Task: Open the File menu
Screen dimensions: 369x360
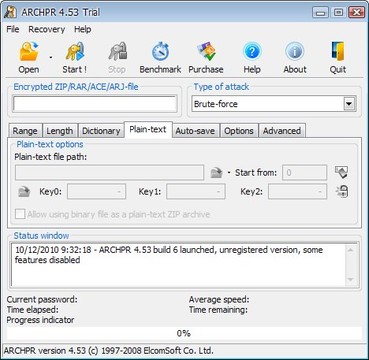Action: [13, 29]
